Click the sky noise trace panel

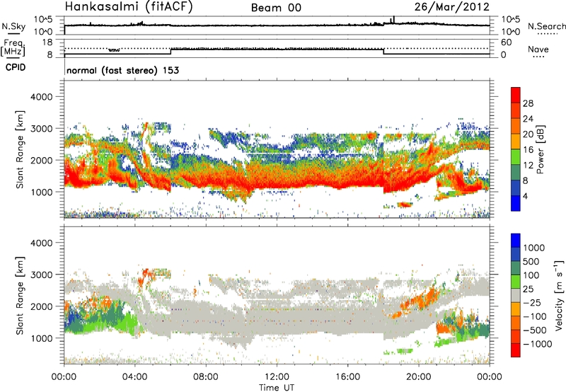[x=277, y=25]
